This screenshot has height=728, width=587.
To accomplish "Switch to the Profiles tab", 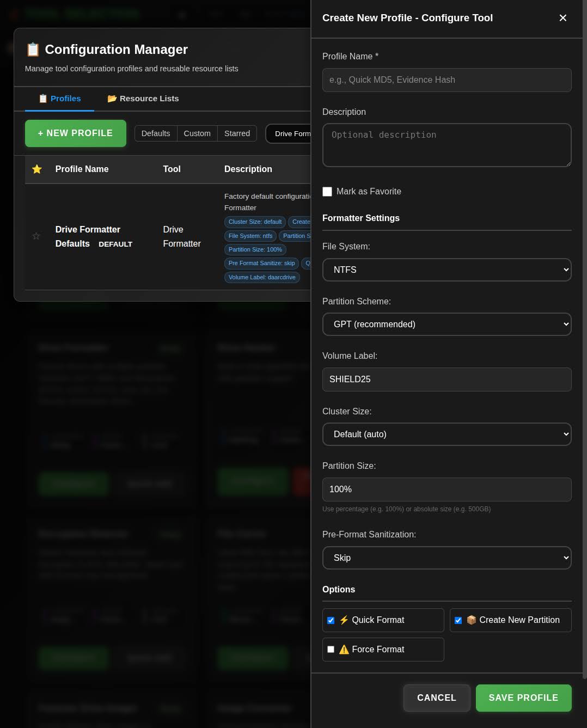I will click(x=59, y=99).
